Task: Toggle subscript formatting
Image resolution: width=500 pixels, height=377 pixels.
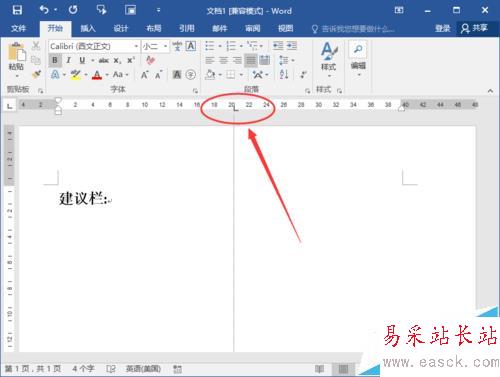Action: click(117, 60)
